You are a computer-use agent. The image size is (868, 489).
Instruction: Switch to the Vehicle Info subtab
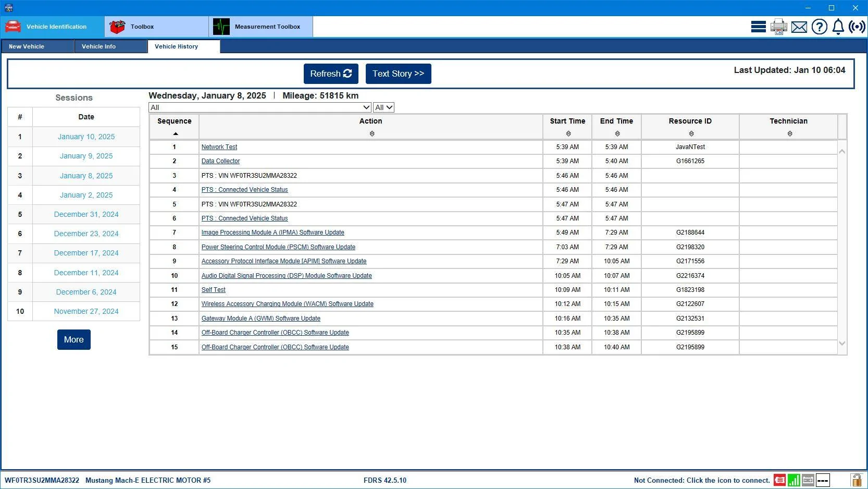pos(111,46)
